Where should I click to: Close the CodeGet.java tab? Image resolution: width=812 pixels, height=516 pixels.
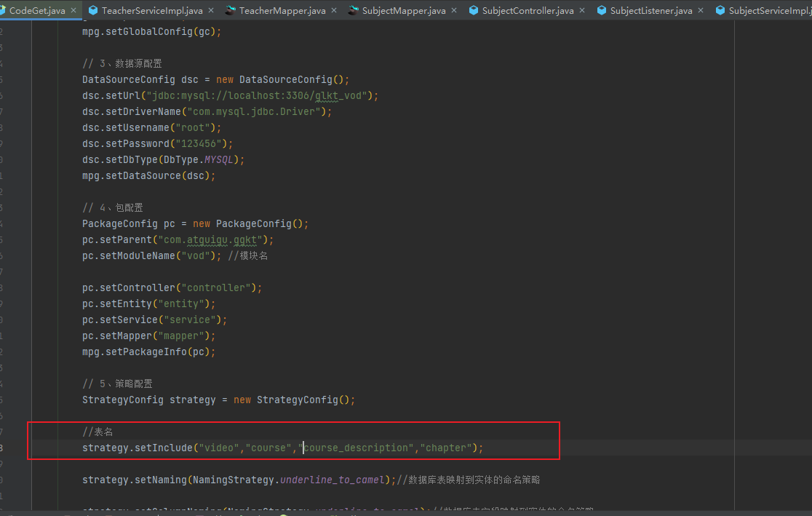[x=73, y=11]
